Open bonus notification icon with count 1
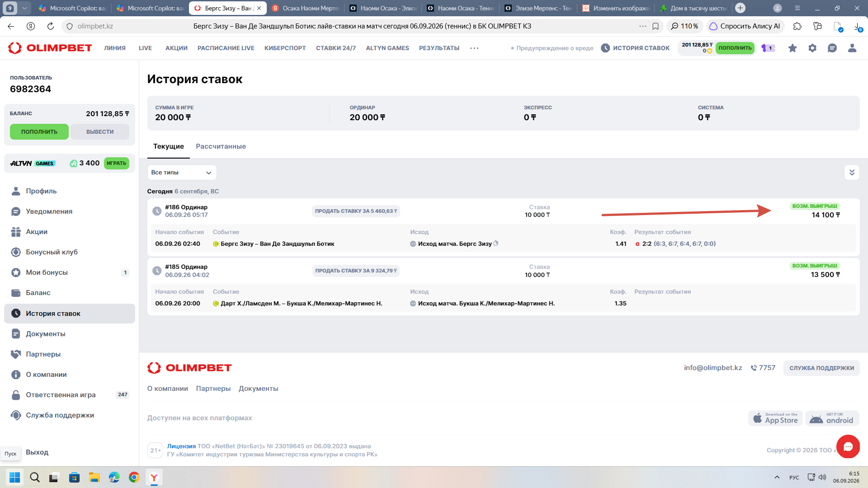The image size is (868, 488). [x=768, y=48]
